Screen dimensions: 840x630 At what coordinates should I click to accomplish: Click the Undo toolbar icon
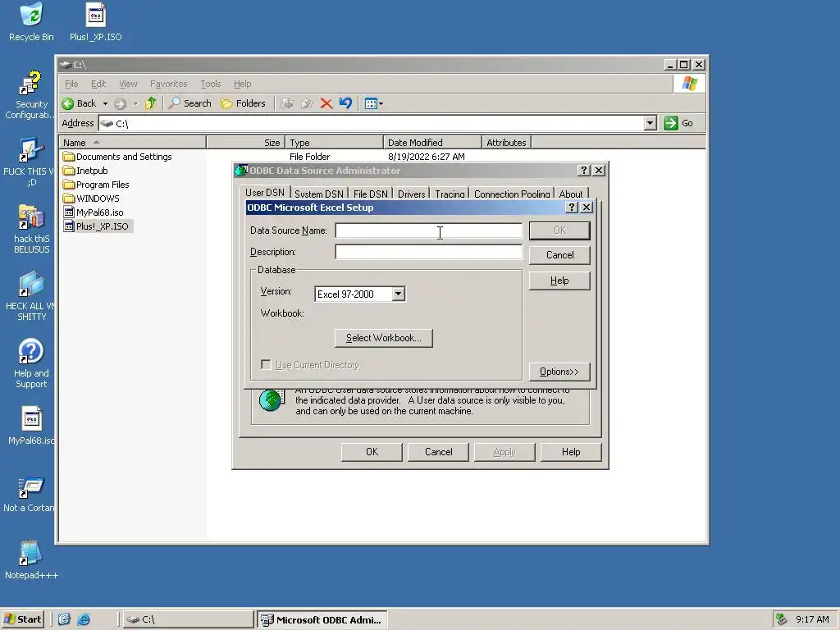pos(345,103)
